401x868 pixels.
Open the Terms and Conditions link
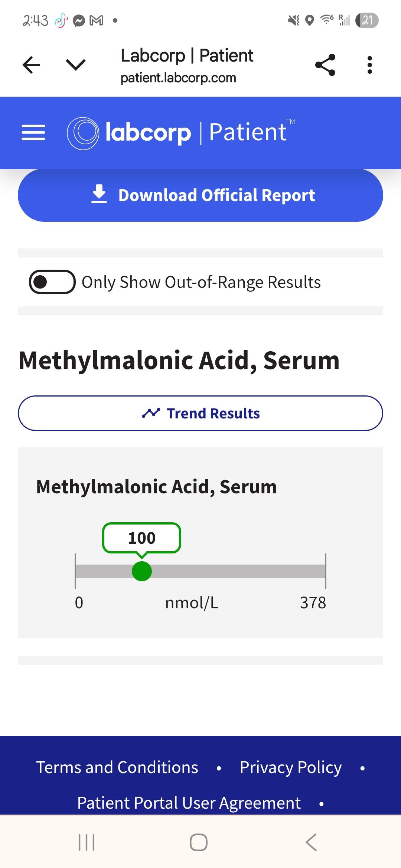117,767
